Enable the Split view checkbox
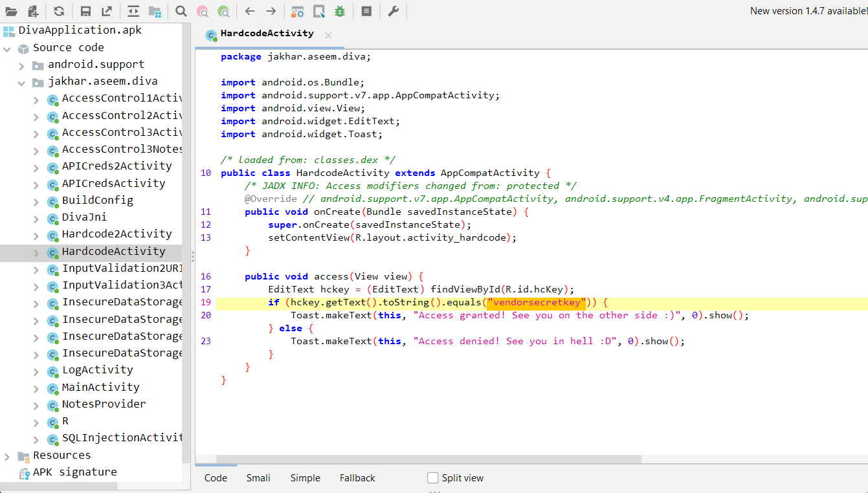 point(433,478)
